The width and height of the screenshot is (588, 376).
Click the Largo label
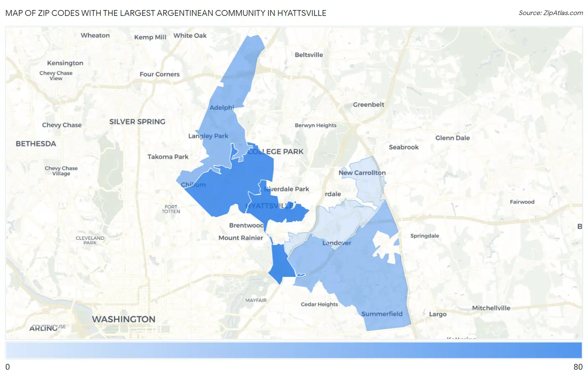click(438, 315)
